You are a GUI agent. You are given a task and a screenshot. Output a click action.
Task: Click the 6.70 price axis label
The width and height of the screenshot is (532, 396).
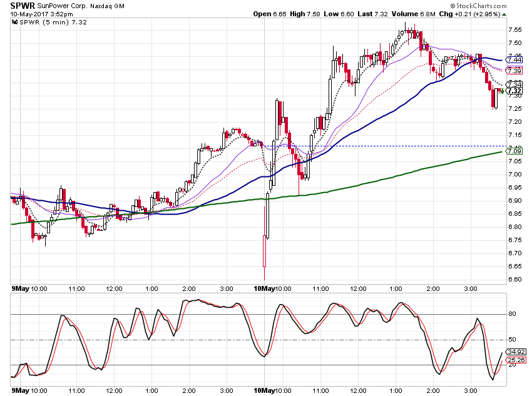click(514, 253)
